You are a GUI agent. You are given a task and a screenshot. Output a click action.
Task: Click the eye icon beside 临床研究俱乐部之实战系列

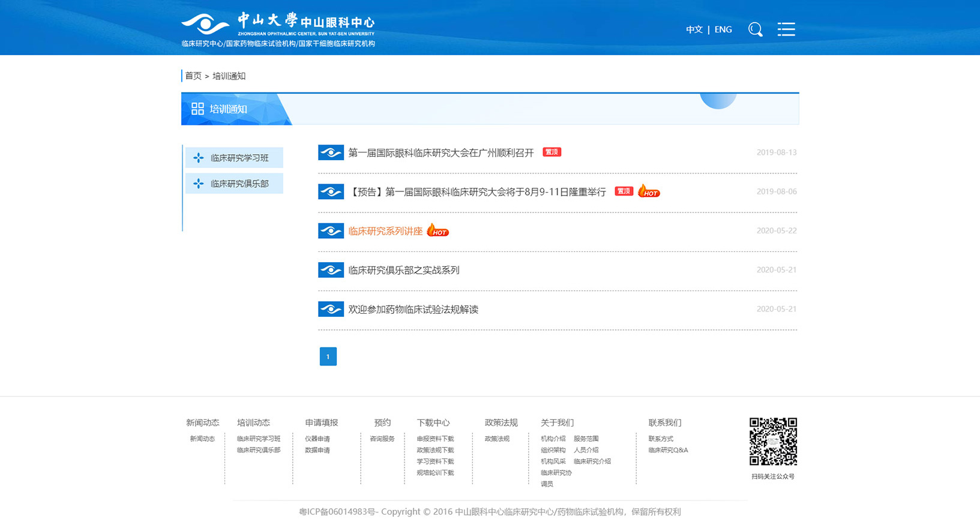331,270
